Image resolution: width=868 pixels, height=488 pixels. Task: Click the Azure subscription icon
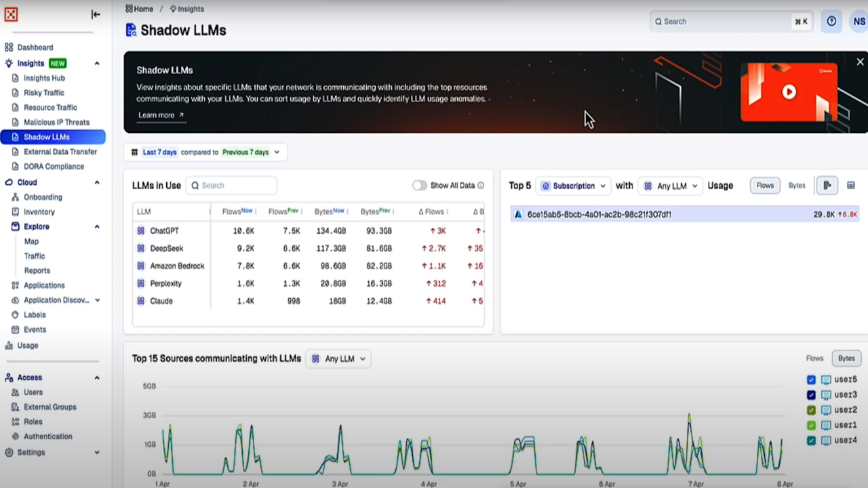pyautogui.click(x=518, y=214)
